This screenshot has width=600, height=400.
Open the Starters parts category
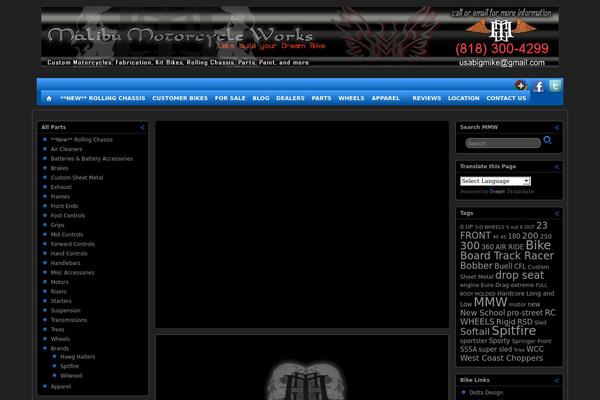tap(61, 301)
